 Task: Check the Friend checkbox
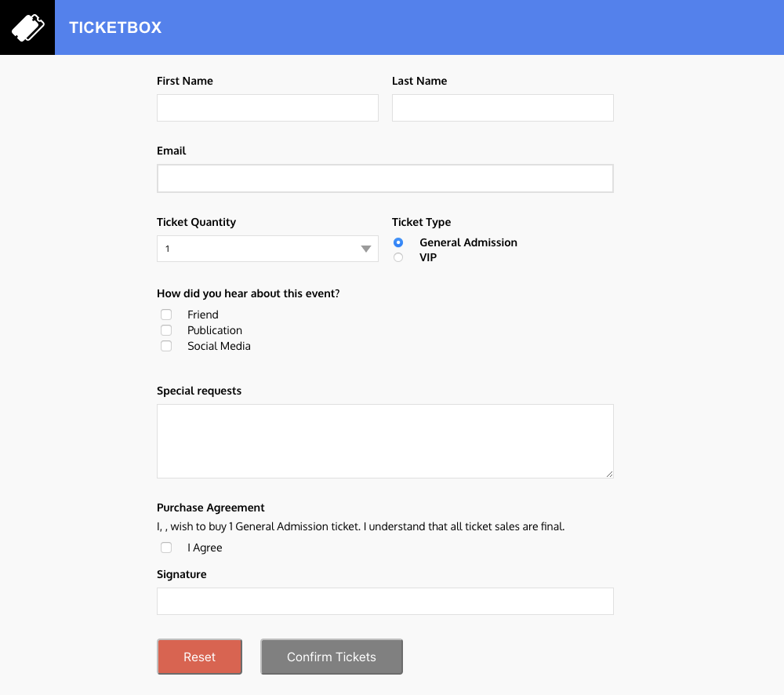pos(166,315)
